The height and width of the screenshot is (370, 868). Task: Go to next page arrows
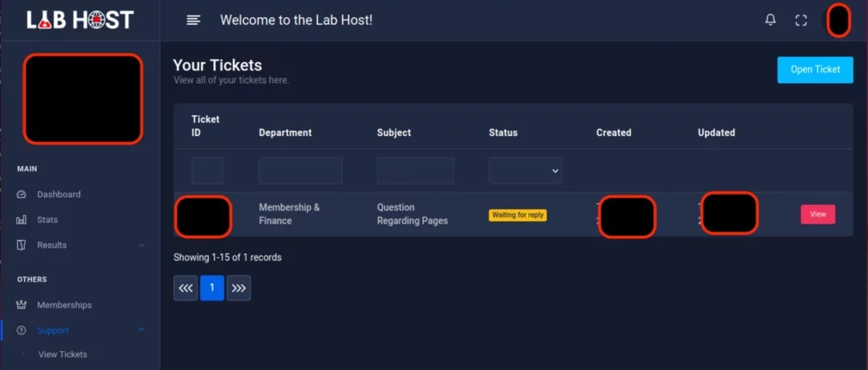[x=239, y=288]
